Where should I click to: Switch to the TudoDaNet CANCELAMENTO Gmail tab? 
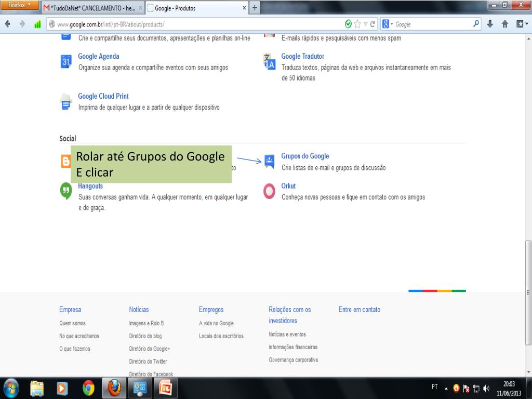coord(92,8)
